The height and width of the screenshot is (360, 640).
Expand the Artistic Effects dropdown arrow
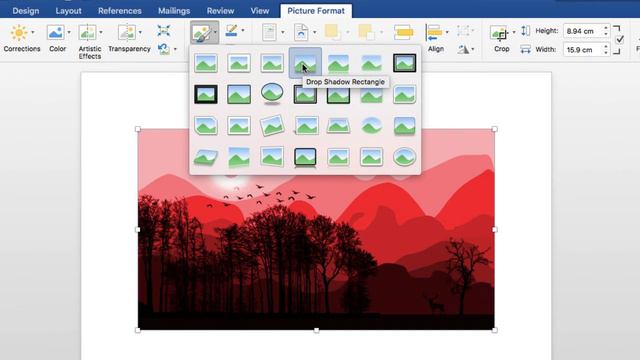[x=101, y=32]
